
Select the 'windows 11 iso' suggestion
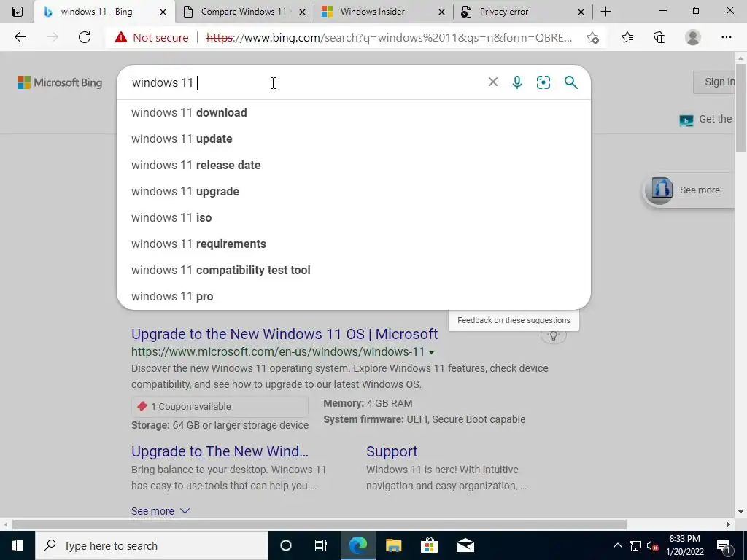[x=354, y=217]
